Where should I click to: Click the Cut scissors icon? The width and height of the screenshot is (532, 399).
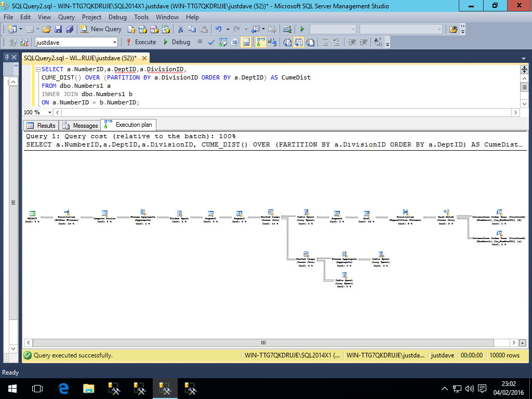click(180, 29)
